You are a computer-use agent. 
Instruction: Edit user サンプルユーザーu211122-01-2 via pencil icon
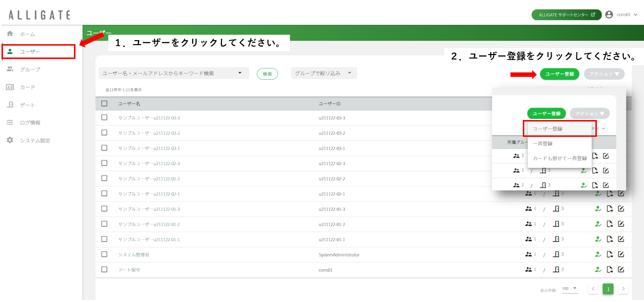pos(621,224)
